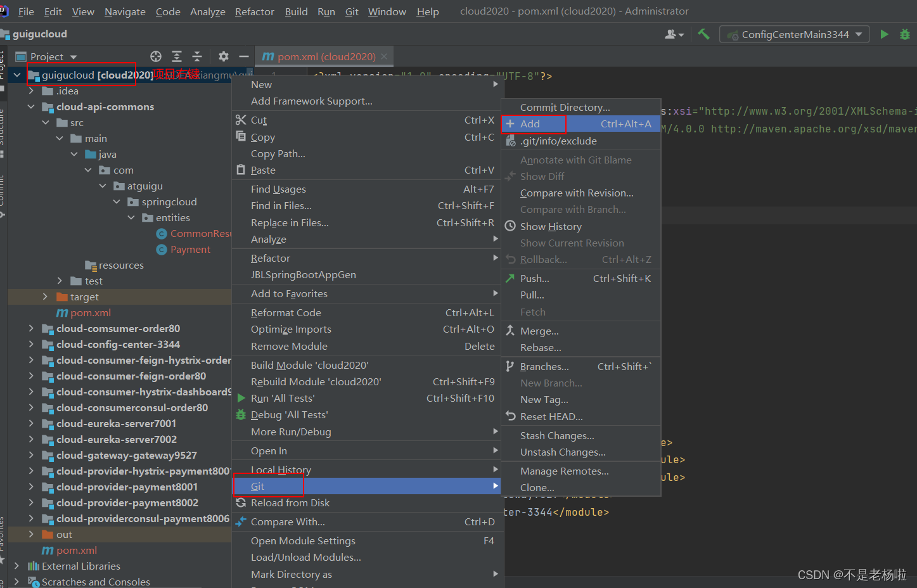
Task: Open the Navigate menu in menu bar
Action: 125,11
